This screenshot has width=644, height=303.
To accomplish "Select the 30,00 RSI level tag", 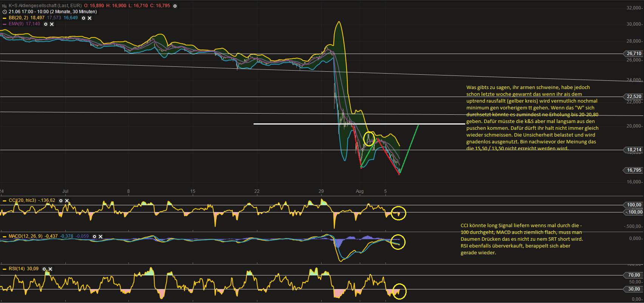I will [633, 289].
